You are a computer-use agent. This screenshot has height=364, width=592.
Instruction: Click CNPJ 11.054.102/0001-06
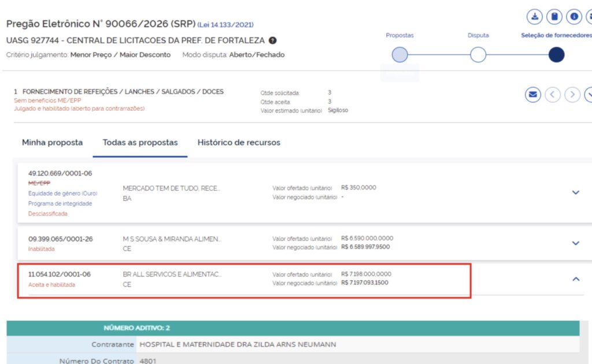(60, 274)
